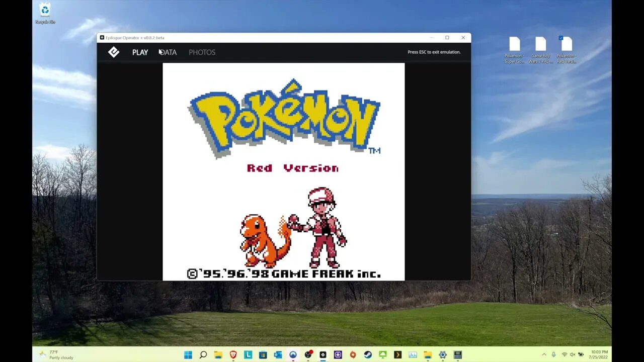Open taskbar Search

[x=203, y=355]
